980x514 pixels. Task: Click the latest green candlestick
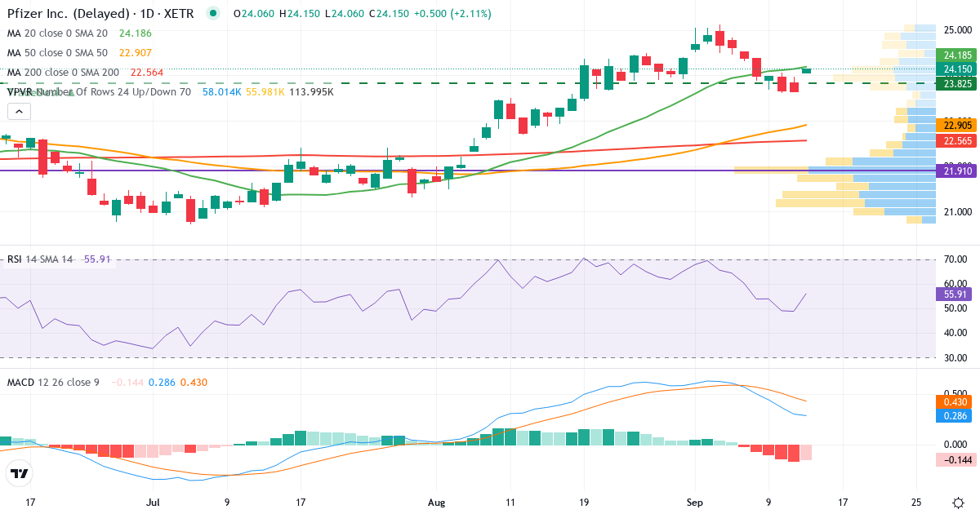tap(807, 71)
